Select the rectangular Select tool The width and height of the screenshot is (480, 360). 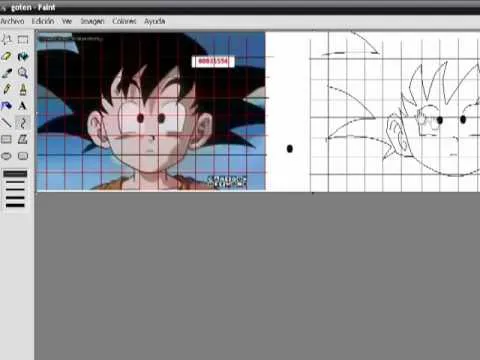23,40
